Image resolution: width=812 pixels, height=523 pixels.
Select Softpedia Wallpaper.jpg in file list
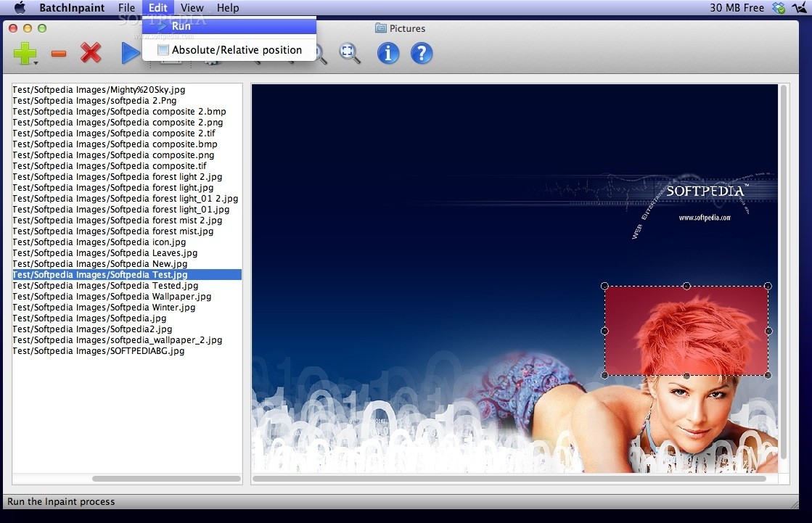[x=112, y=297]
